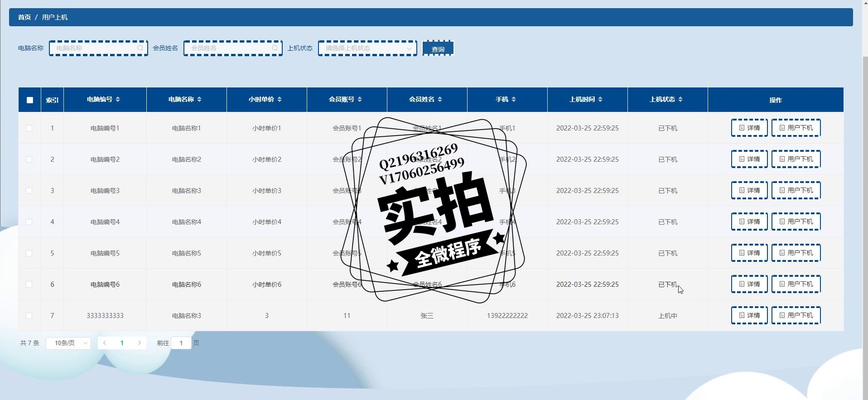Viewport: 868px width, 400px height.
Task: Check the row 1 checkbox
Action: tap(29, 128)
